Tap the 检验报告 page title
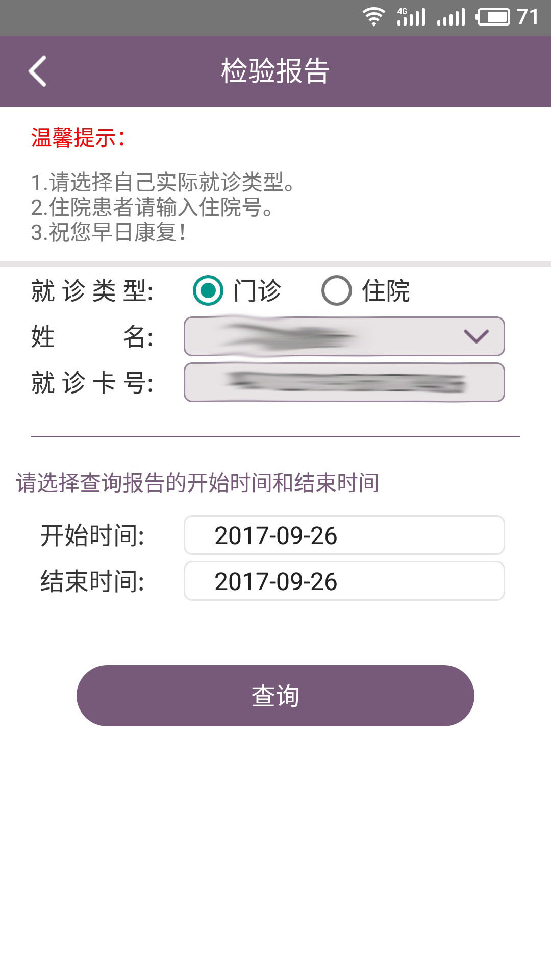The image size is (551, 980). (x=275, y=71)
